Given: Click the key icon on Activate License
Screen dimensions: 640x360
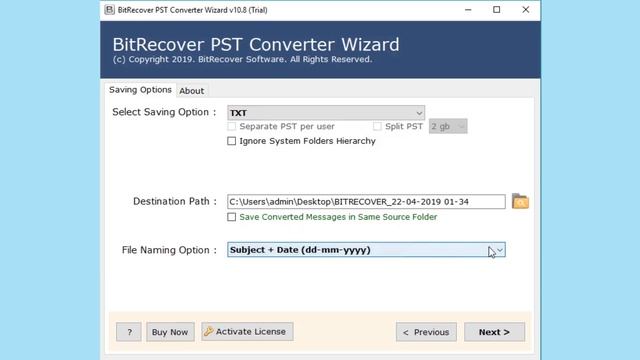Looking at the screenshot, I should [x=209, y=331].
